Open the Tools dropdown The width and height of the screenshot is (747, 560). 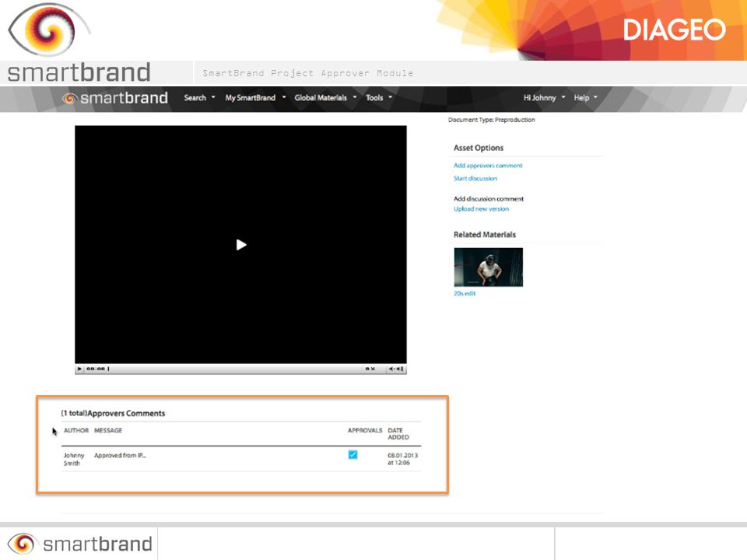[x=379, y=98]
